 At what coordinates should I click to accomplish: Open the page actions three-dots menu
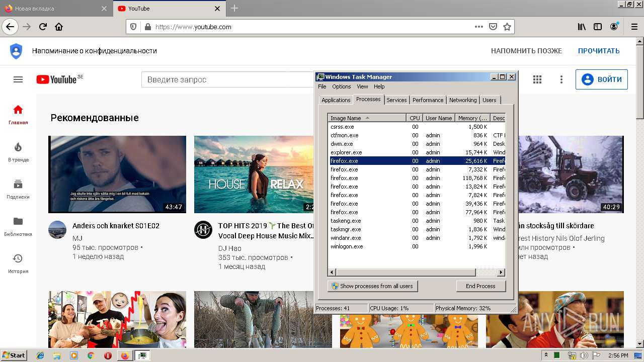[x=479, y=27]
